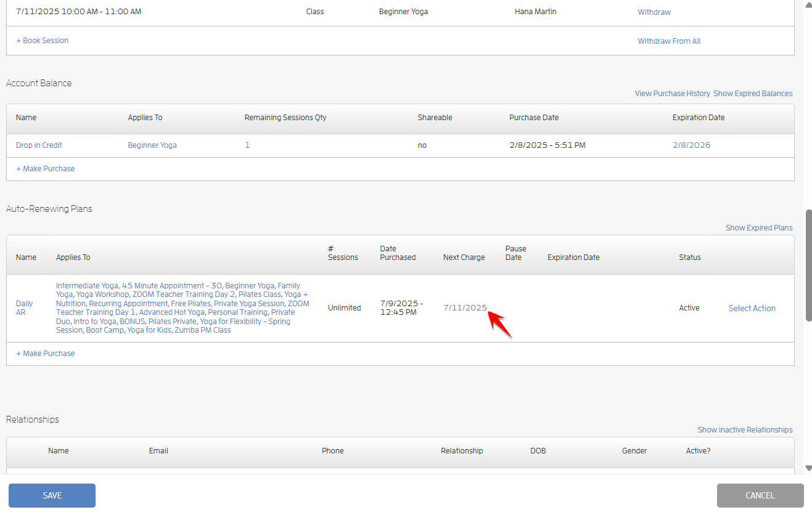Open Beginner Yoga in Account Balance
Image resolution: width=812 pixels, height=515 pixels.
point(152,145)
